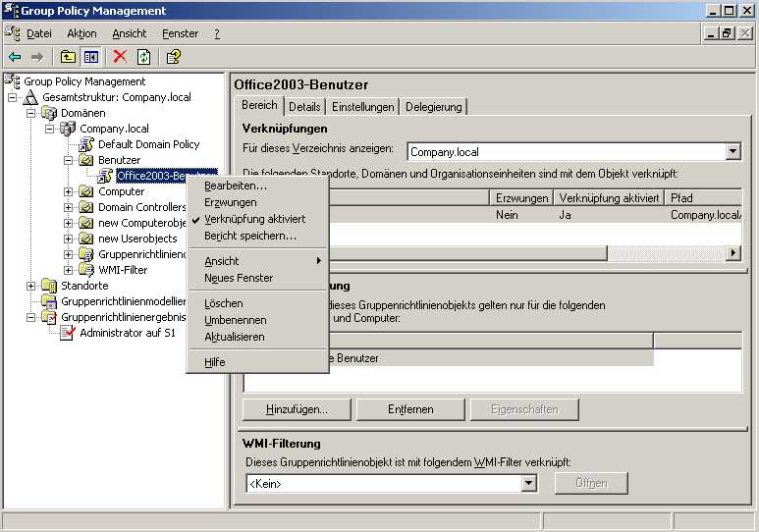Collapse the Gruppenrichtlinienergebnisse node
Viewport: 759px width, 532px height.
tap(31, 318)
